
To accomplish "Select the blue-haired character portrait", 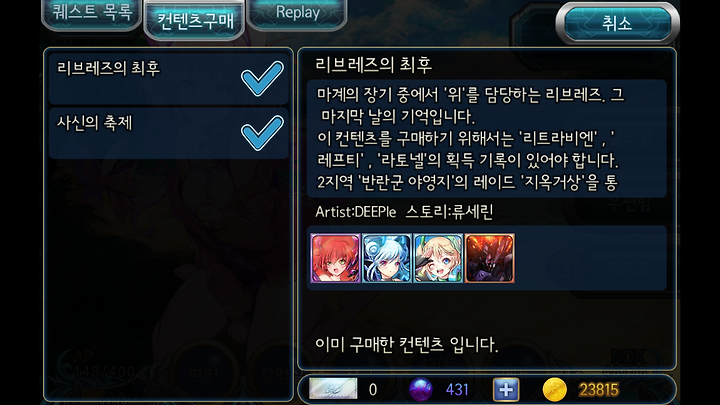I will click(387, 258).
